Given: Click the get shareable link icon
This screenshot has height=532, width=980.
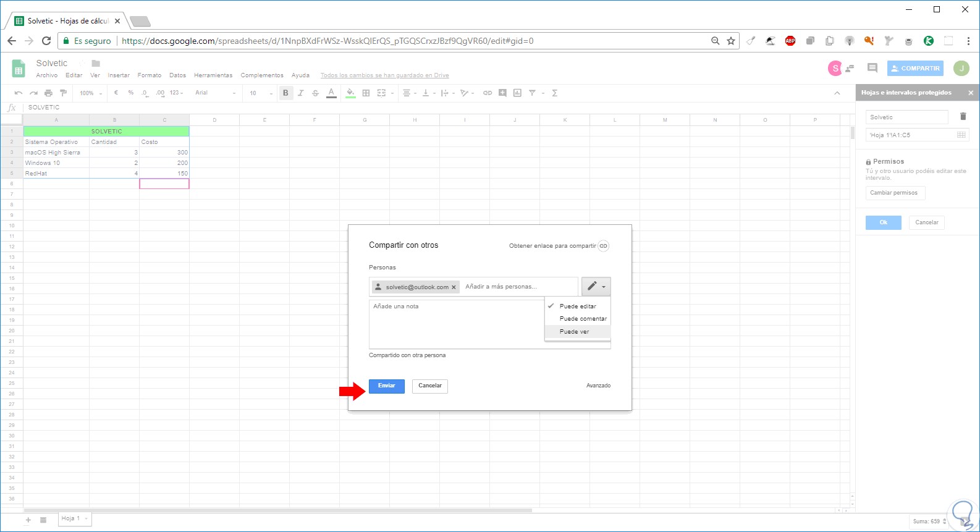Looking at the screenshot, I should pyautogui.click(x=604, y=246).
